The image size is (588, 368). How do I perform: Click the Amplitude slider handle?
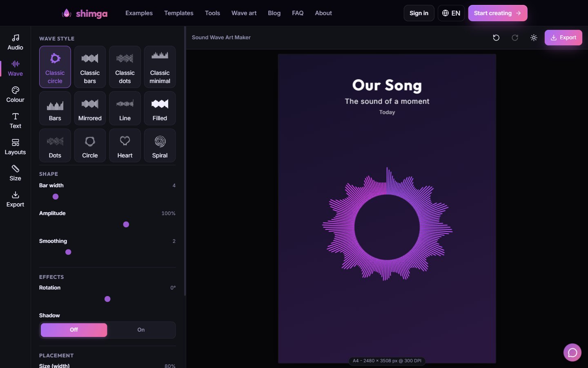coord(126,224)
